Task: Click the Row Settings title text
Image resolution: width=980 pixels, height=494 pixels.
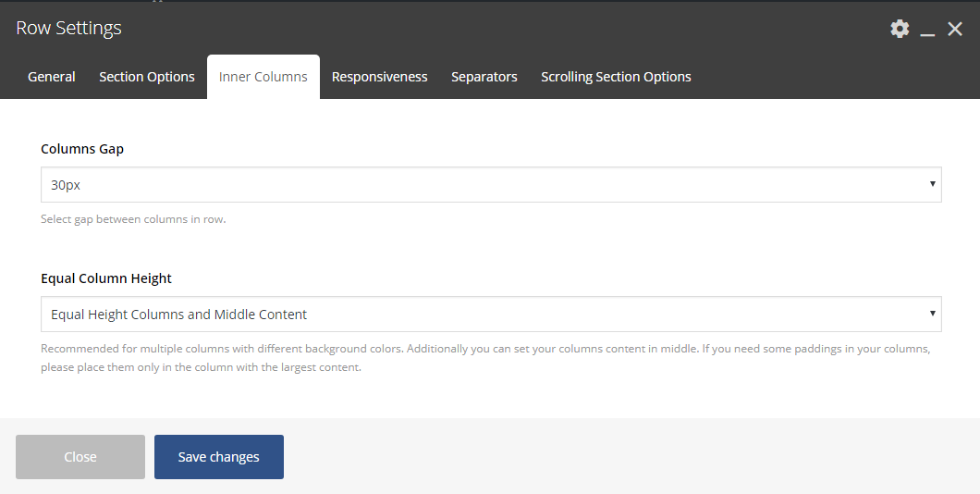Action: click(x=68, y=28)
